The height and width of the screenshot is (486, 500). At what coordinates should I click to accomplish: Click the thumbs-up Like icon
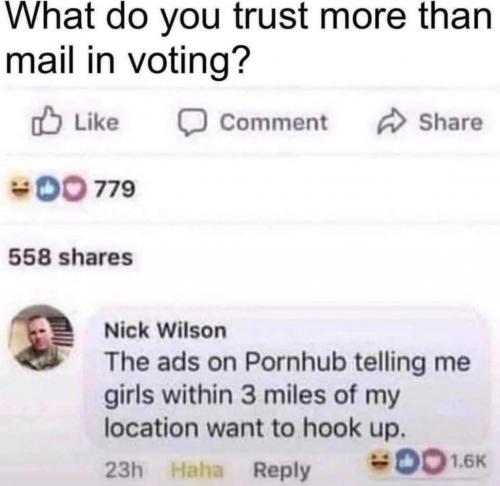point(47,121)
